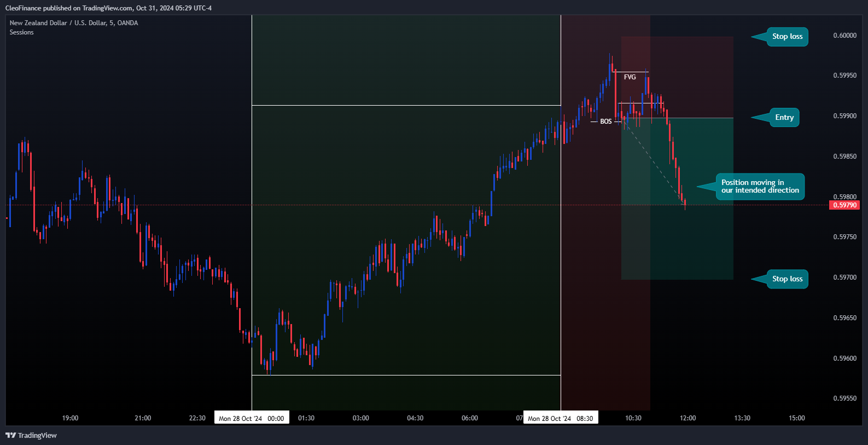Viewport: 868px width, 445px height.
Task: Click the 22:30 time axis label
Action: (197, 418)
